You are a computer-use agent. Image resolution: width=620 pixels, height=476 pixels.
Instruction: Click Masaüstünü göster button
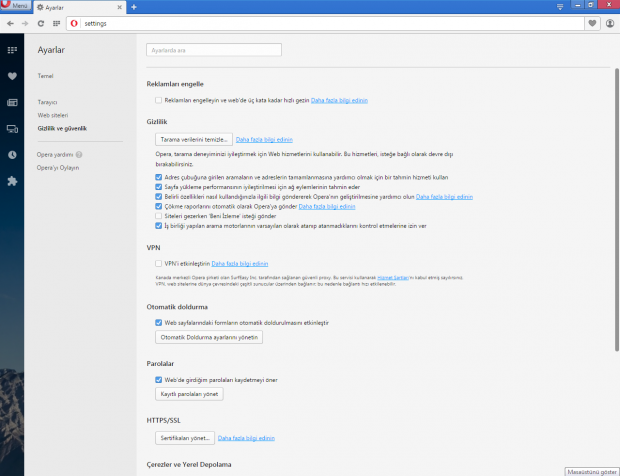592,472
